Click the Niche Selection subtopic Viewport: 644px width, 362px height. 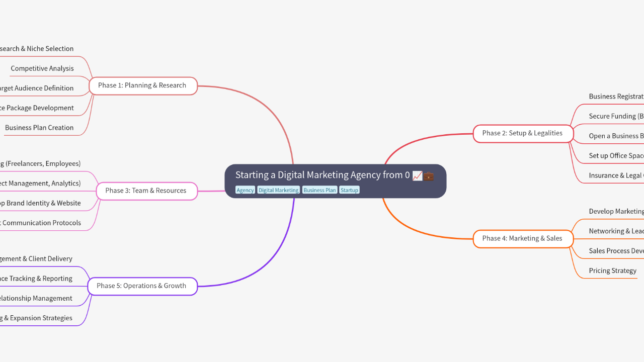click(37, 49)
